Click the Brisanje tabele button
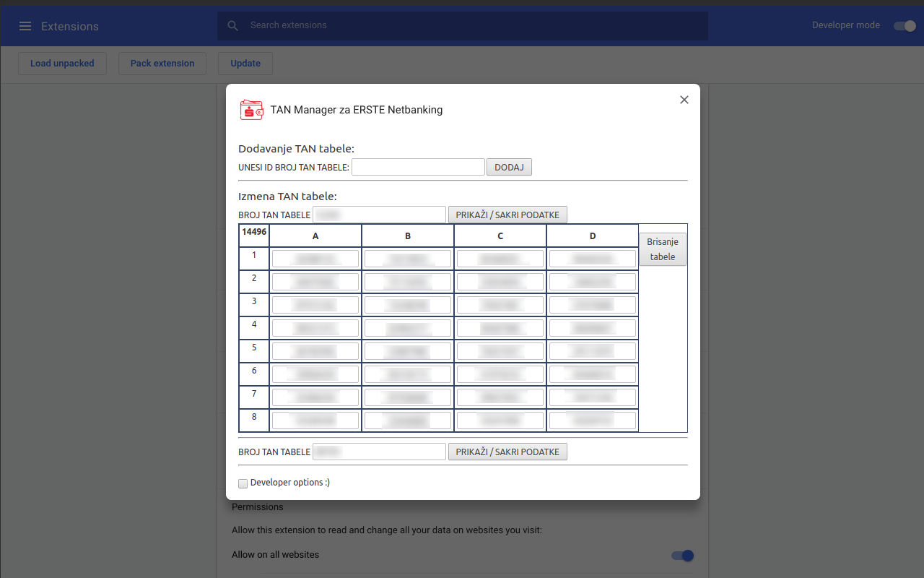 [x=663, y=249]
